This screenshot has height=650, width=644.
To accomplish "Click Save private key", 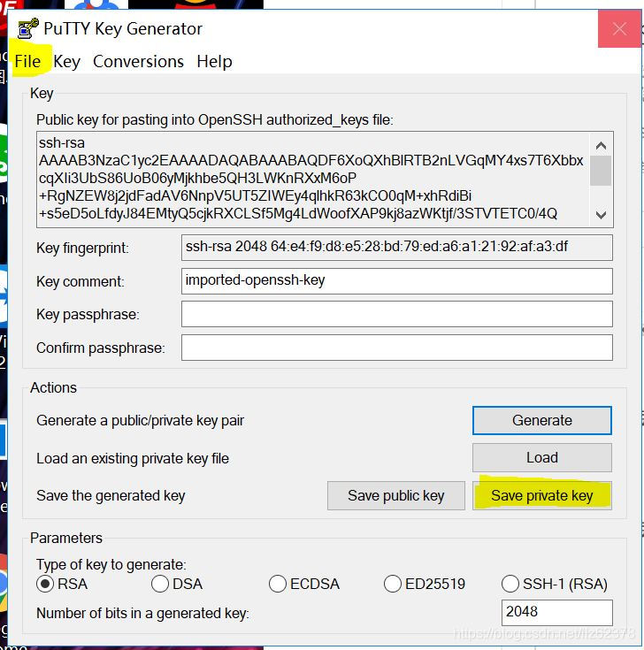I will pyautogui.click(x=542, y=495).
